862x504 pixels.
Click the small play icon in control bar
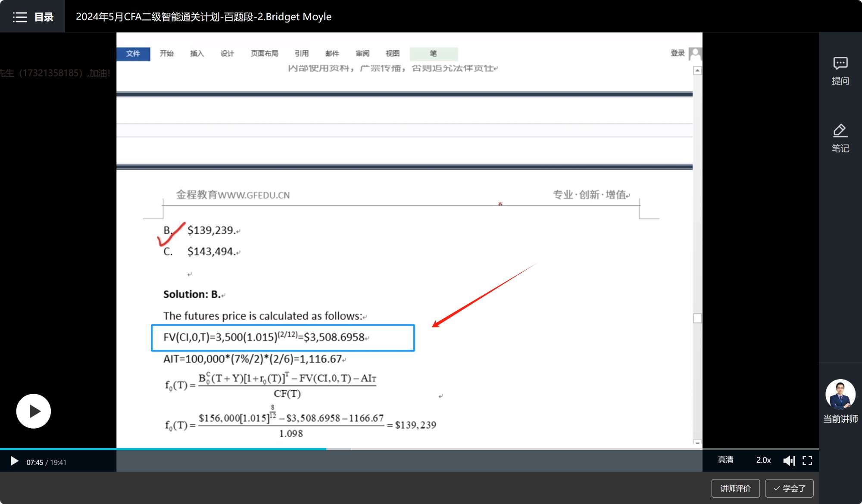click(x=14, y=461)
